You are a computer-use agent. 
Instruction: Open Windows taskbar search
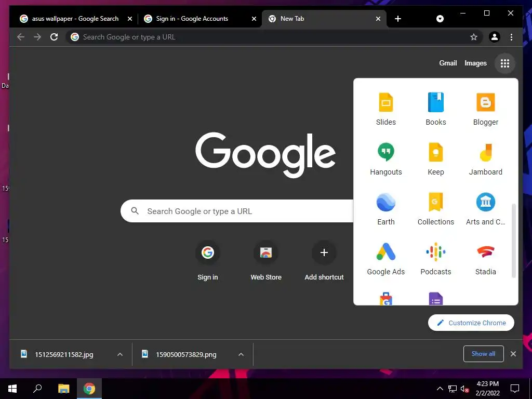(x=37, y=389)
